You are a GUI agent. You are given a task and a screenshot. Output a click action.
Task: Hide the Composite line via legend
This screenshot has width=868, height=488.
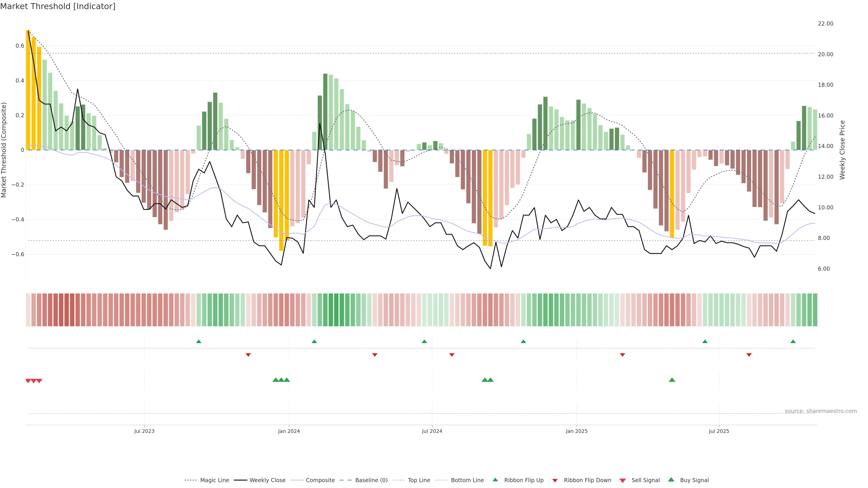pyautogui.click(x=320, y=480)
